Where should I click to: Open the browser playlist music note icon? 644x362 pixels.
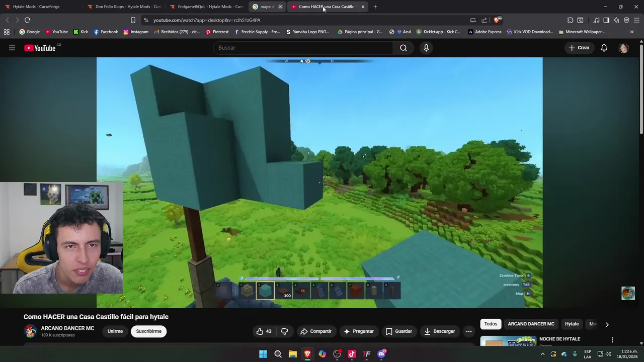[596, 20]
